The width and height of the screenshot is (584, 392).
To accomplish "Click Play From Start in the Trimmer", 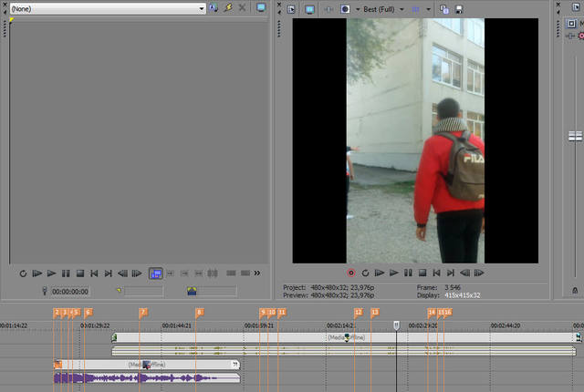I will [36, 273].
